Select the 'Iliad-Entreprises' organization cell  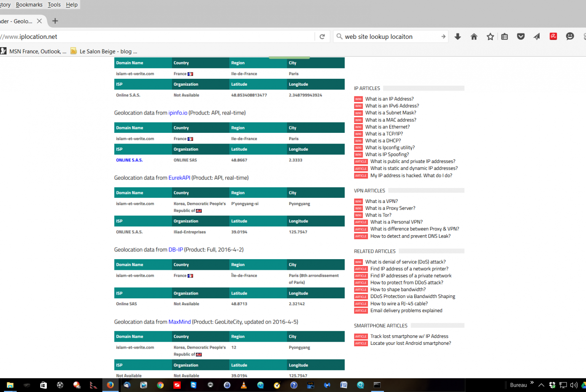(x=189, y=232)
